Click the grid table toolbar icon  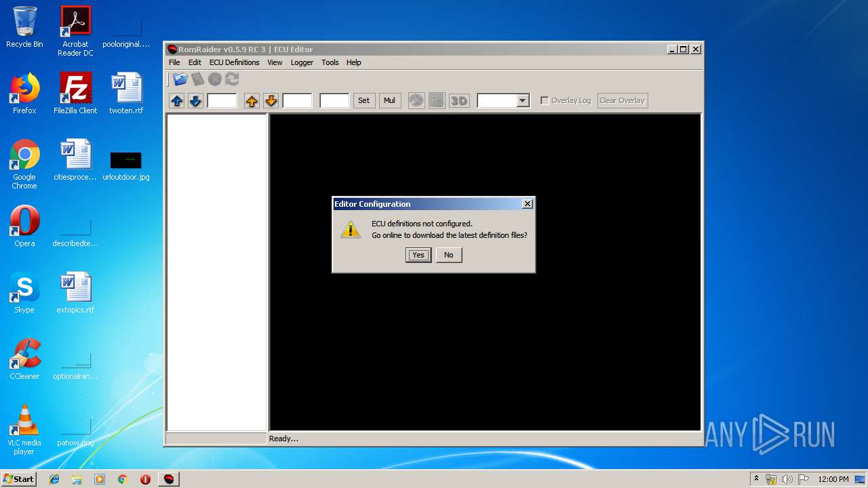tap(437, 100)
